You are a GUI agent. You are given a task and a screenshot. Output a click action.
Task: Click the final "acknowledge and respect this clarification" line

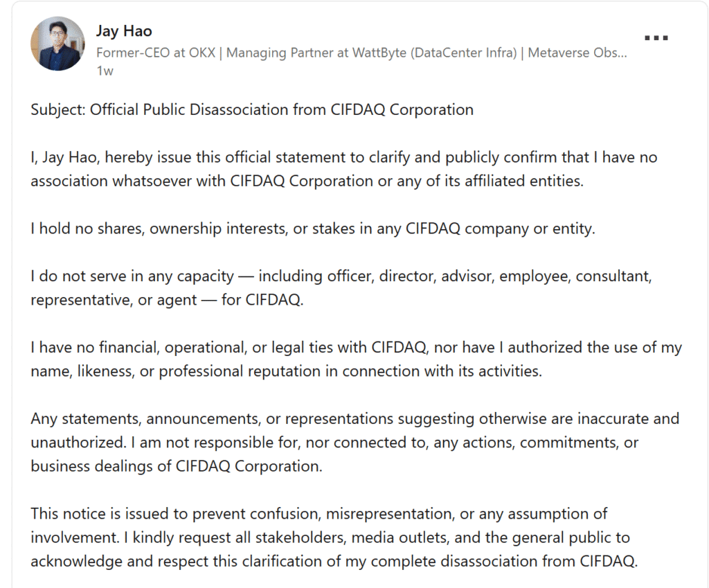[x=332, y=561]
